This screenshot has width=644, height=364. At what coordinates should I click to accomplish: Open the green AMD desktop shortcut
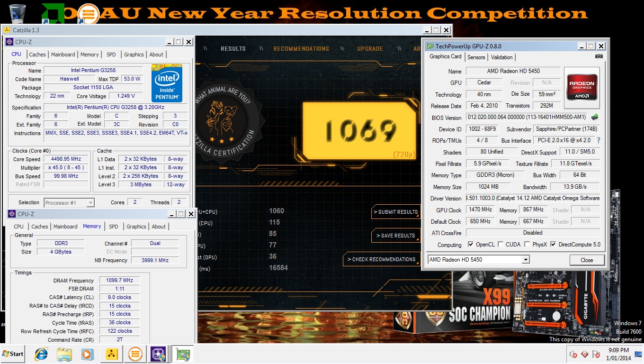click(53, 13)
